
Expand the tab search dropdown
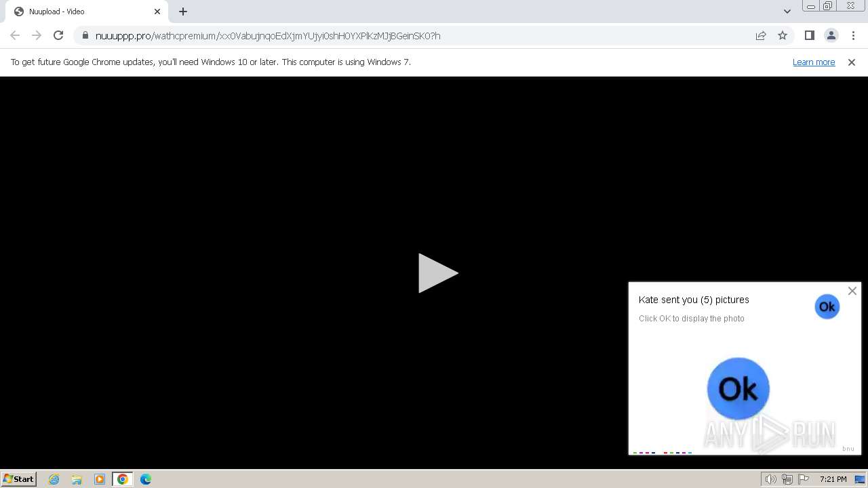tap(787, 12)
